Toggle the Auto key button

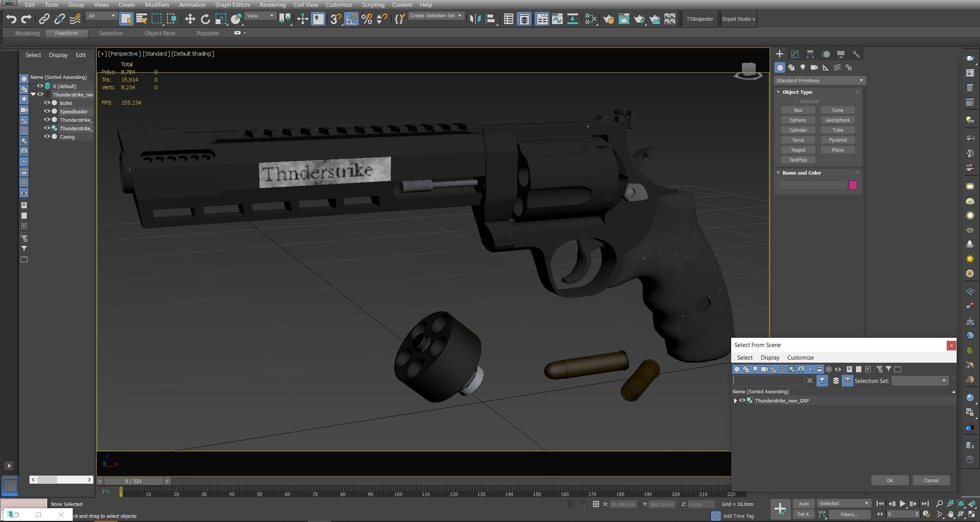pyautogui.click(x=804, y=503)
